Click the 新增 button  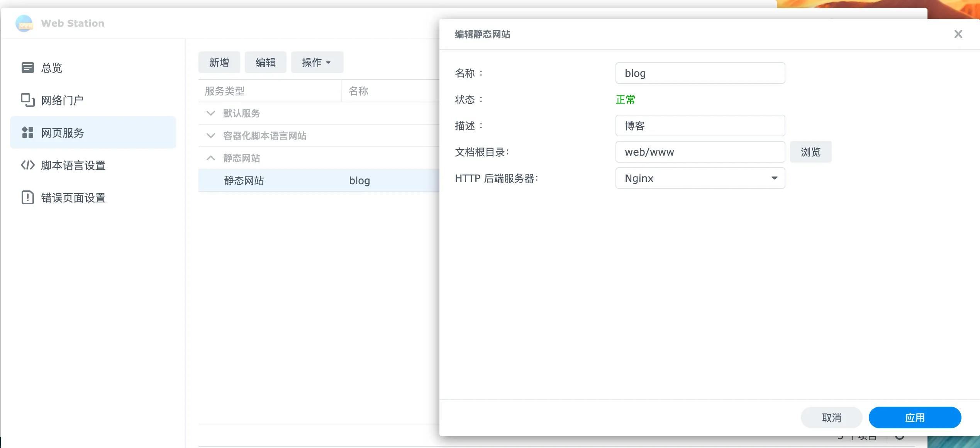click(219, 63)
